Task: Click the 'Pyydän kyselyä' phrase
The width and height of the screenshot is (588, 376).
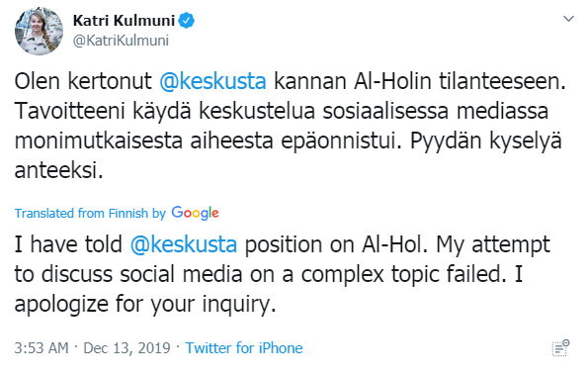Action: pos(485,141)
